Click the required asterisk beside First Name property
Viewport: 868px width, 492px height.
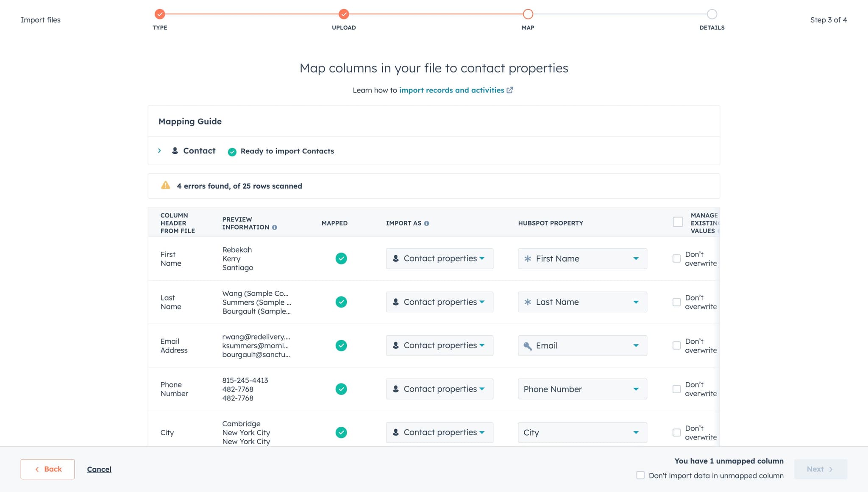(x=527, y=258)
